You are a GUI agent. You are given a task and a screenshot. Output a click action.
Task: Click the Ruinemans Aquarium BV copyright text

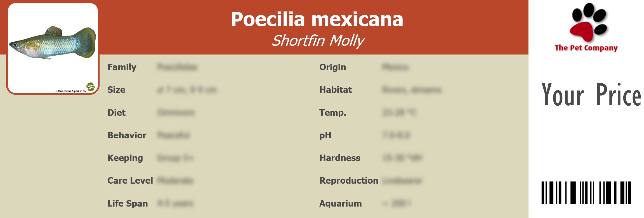(71, 91)
